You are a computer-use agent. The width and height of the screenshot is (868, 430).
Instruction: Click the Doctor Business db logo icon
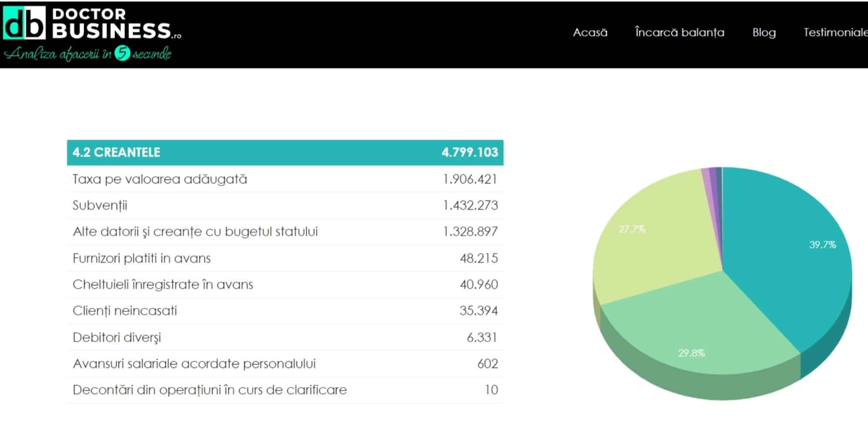coord(24,24)
